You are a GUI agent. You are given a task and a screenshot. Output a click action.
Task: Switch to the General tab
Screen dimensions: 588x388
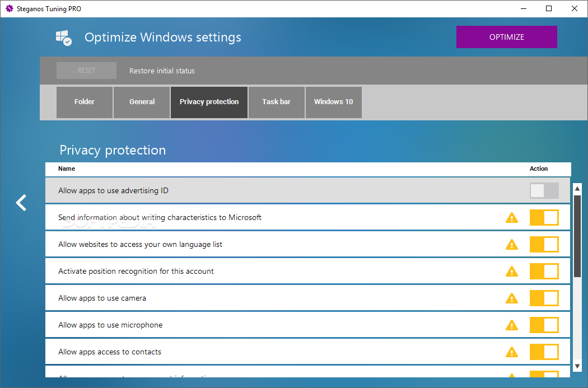(142, 102)
